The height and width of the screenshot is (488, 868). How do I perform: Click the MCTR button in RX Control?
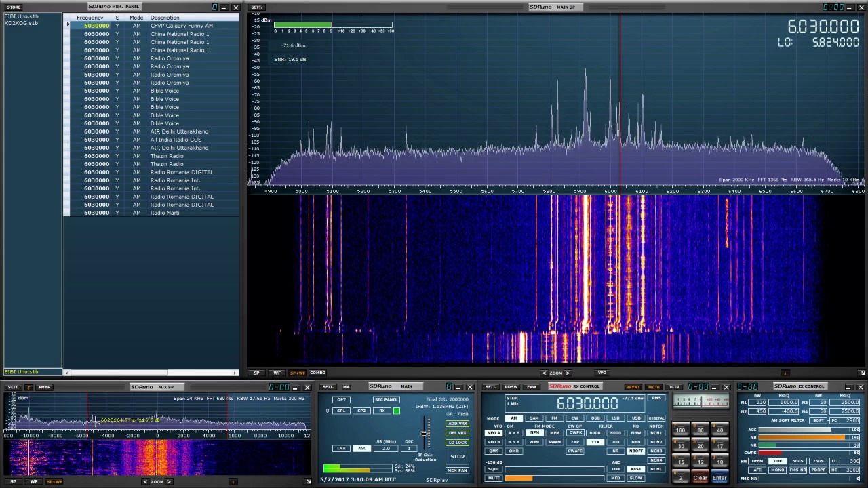coord(653,387)
